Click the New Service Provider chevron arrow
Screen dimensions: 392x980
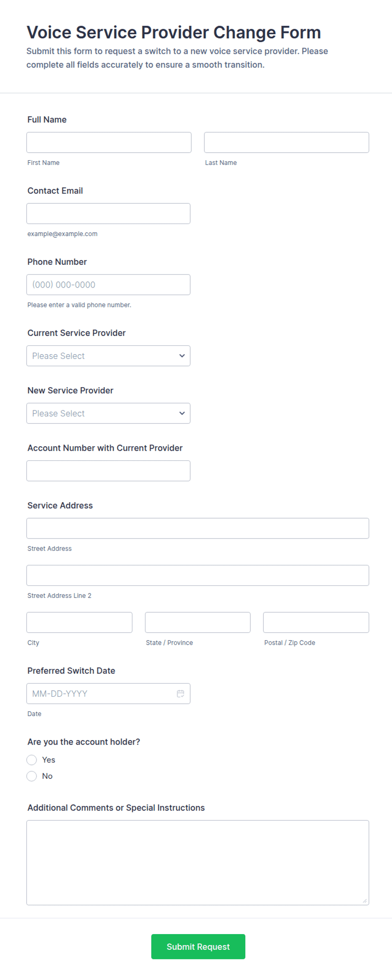pyautogui.click(x=182, y=413)
